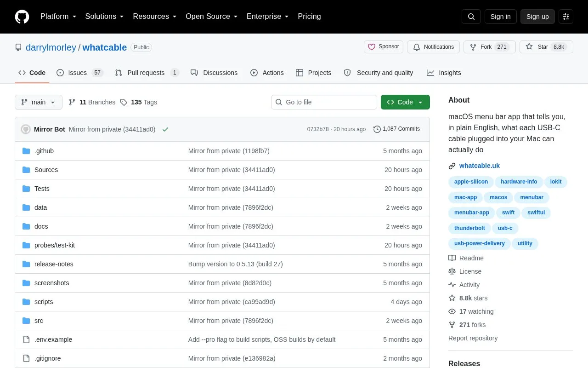Open search with the magnifier icon
588x368 pixels.
471,17
